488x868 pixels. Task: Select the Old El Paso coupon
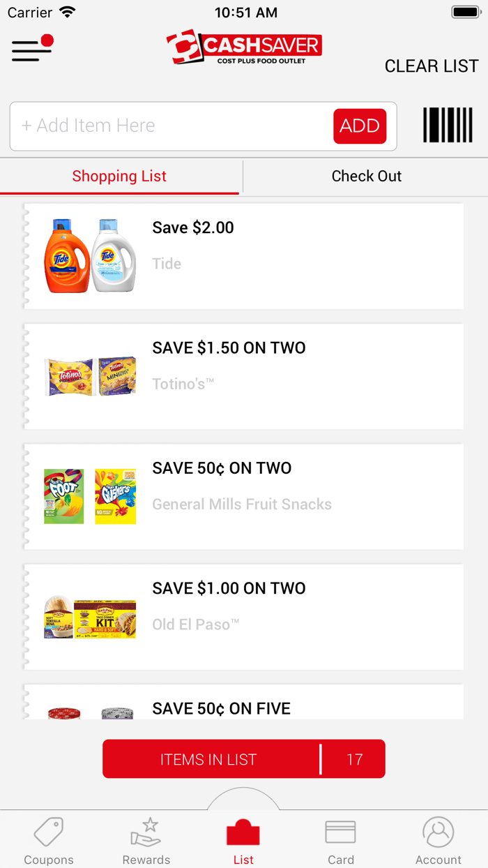(x=243, y=615)
